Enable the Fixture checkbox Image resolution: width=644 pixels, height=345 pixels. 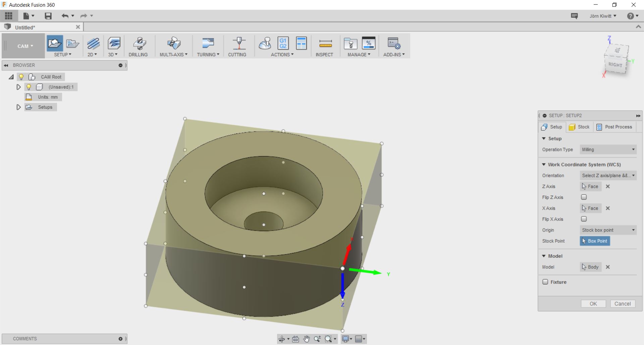[x=545, y=282]
